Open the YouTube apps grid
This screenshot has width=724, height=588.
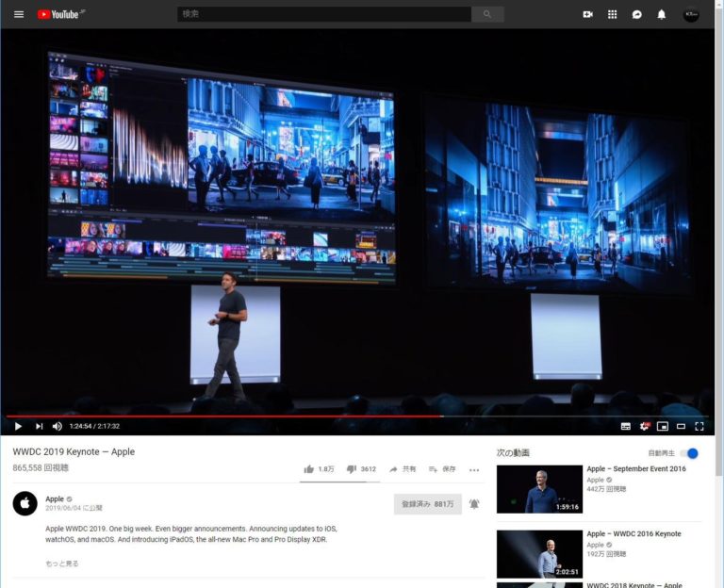pos(613,14)
